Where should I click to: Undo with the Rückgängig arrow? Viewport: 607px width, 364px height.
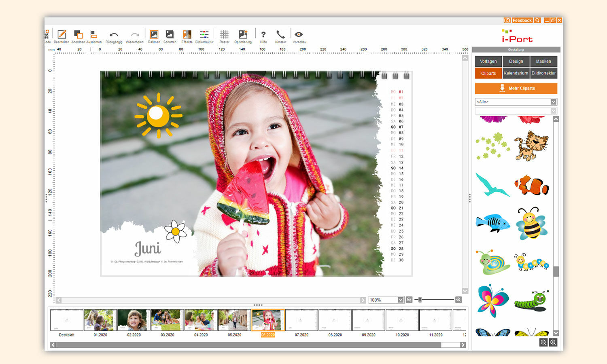(x=114, y=35)
